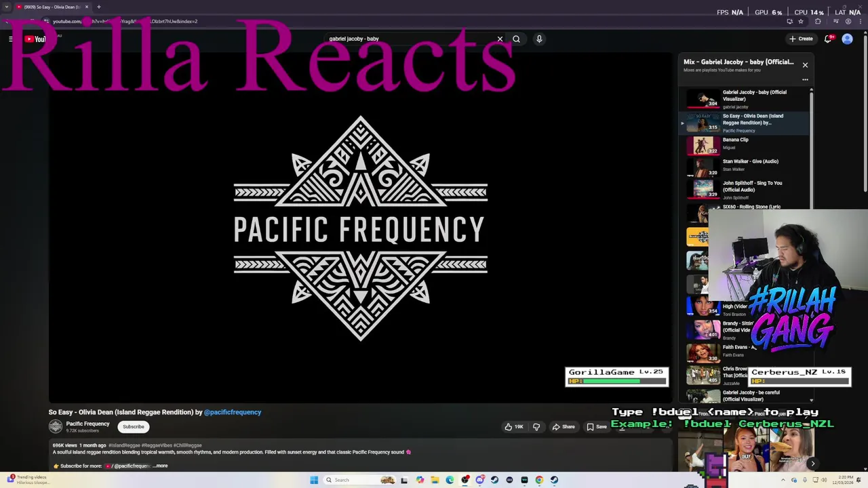The width and height of the screenshot is (868, 488).
Task: Click the '9.72K subscribers' text
Action: (82, 431)
